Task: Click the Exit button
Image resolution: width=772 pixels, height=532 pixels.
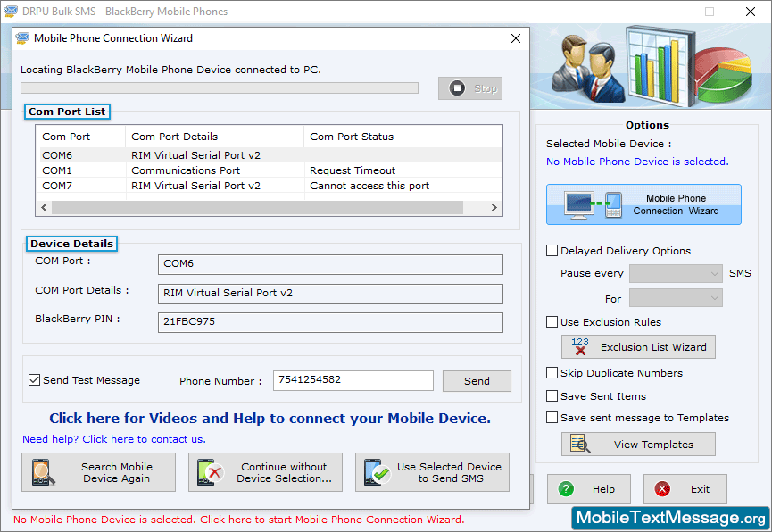Action: [685, 489]
